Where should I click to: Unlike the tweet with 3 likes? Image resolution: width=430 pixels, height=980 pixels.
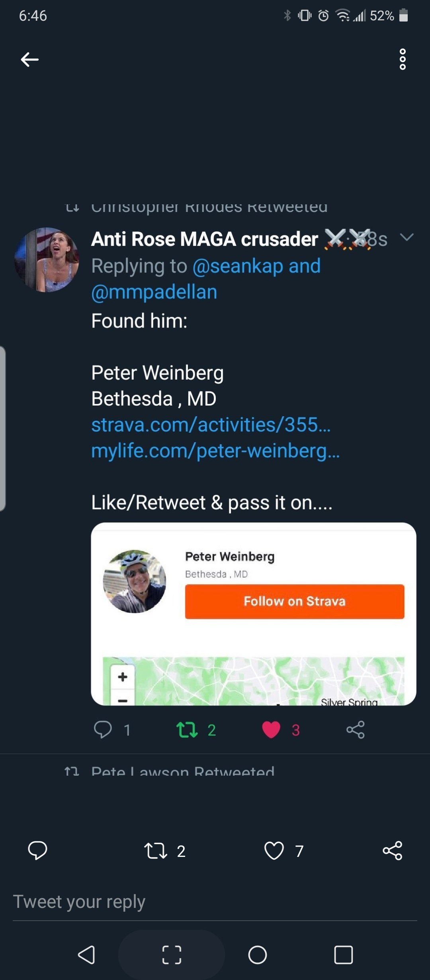[271, 730]
